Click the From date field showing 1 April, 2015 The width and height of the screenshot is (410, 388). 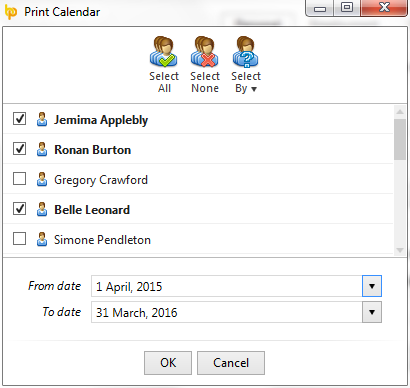click(227, 286)
